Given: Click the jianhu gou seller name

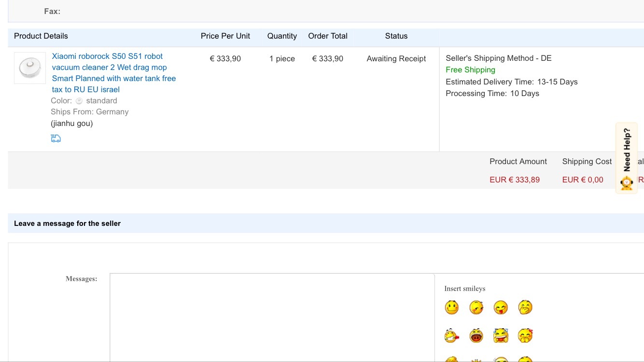Looking at the screenshot, I should [72, 123].
